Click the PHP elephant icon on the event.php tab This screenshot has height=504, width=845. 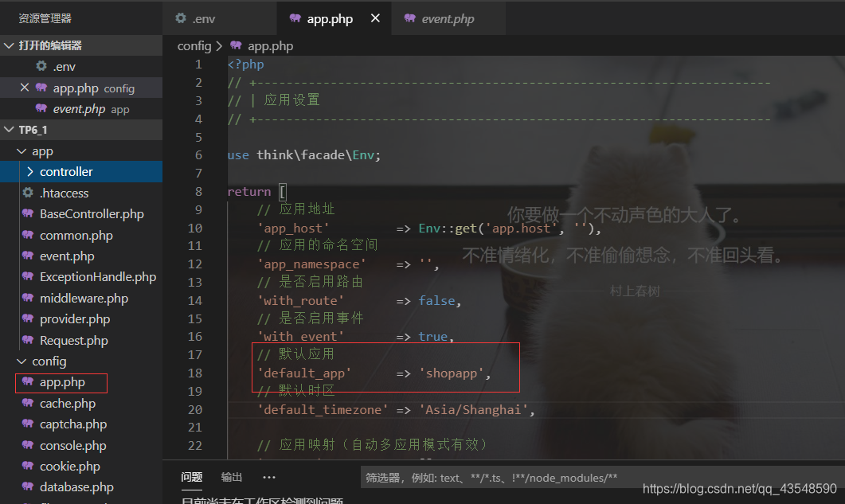tap(409, 18)
